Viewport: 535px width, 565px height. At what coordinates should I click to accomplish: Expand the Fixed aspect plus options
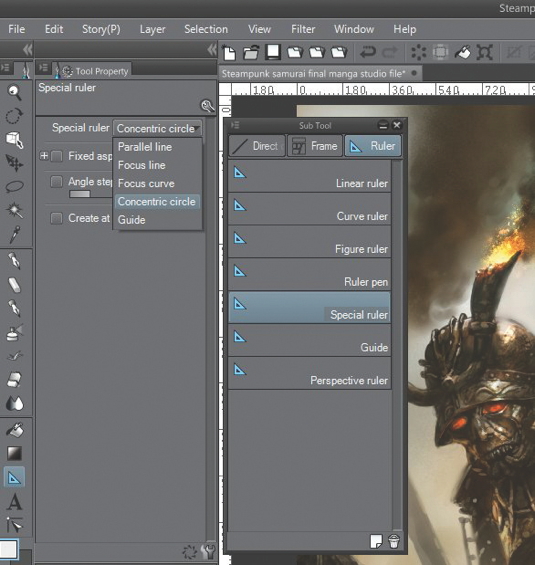tap(44, 156)
